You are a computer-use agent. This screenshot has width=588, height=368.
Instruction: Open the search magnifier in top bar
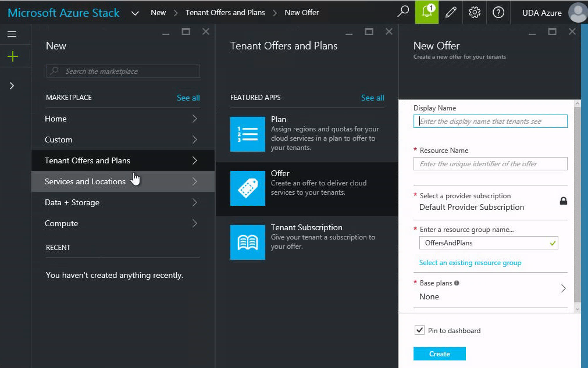pyautogui.click(x=403, y=12)
